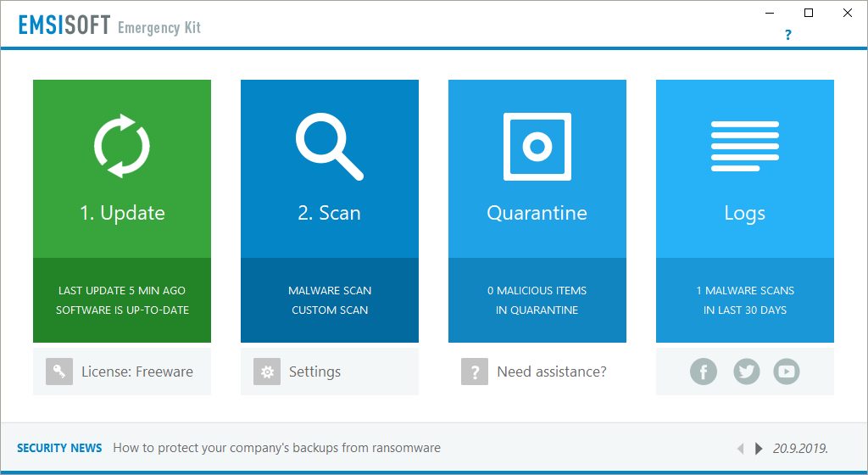Maximize the Emsisoft window
Image resolution: width=868 pixels, height=475 pixels.
(x=809, y=13)
